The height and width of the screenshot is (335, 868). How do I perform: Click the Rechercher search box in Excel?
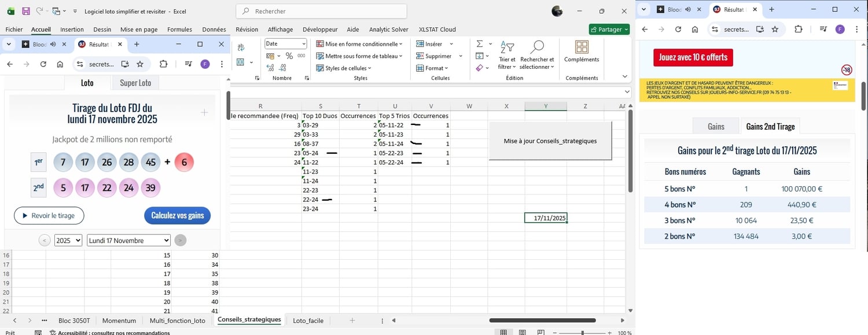[x=321, y=11]
